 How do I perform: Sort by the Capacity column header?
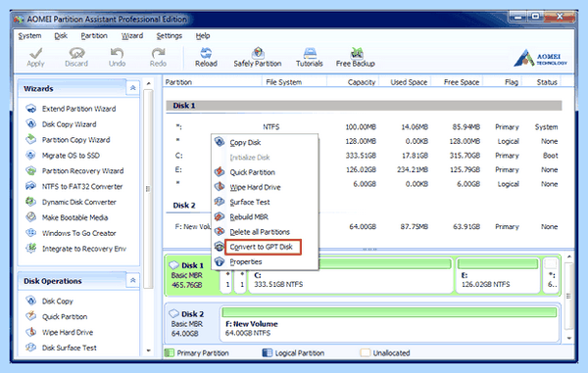click(x=353, y=82)
